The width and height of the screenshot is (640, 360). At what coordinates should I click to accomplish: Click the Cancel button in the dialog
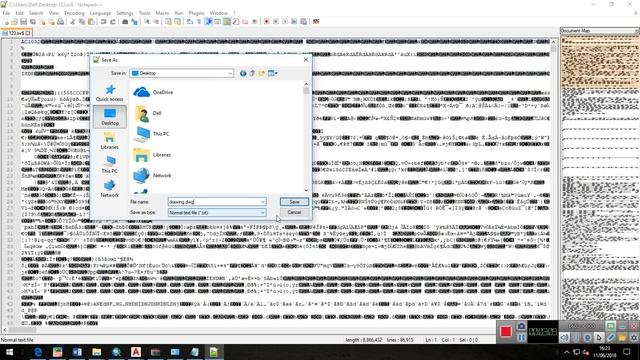point(294,212)
